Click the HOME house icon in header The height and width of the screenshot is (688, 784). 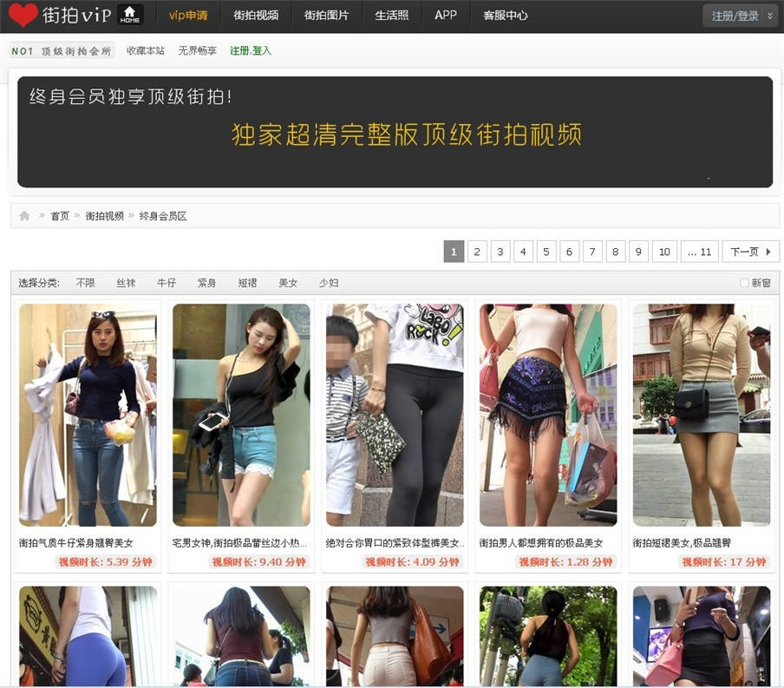[129, 15]
